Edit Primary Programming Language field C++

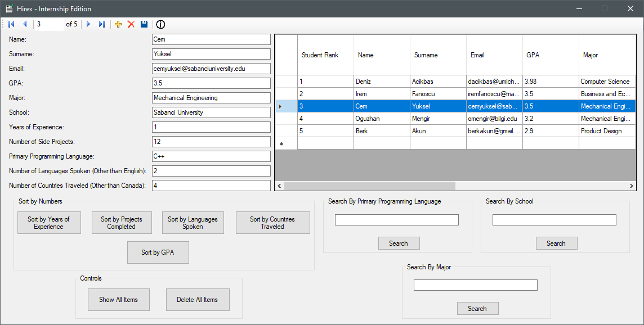(x=211, y=156)
